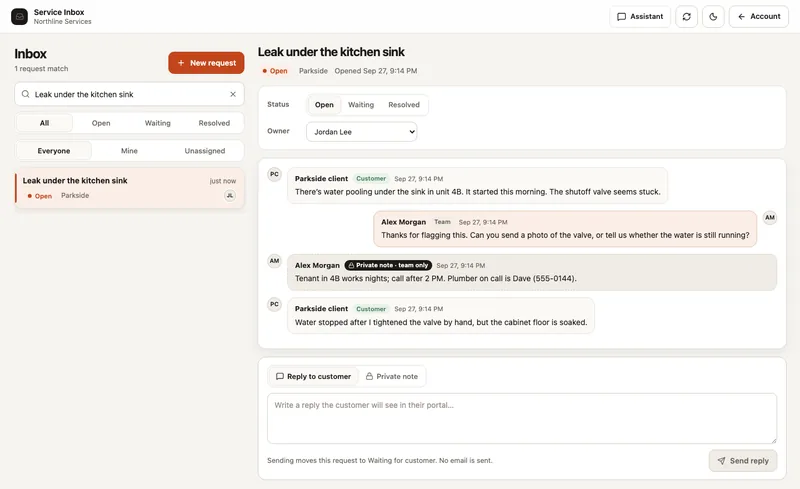Viewport: 800px width, 489px height.
Task: Show requests for Everyone
Action: (x=54, y=151)
